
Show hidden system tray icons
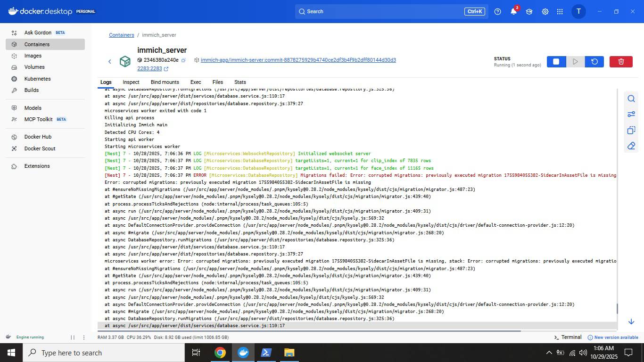pyautogui.click(x=549, y=353)
